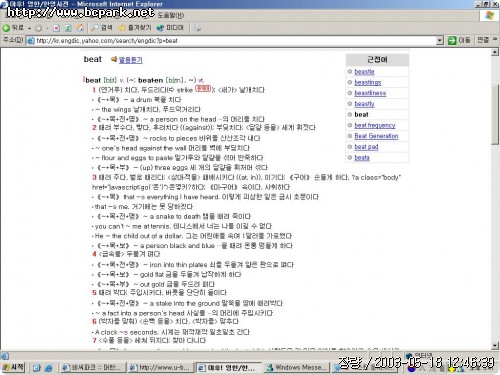Click the headword 'beat' at page top
This screenshot has width=500, height=375.
(93, 59)
